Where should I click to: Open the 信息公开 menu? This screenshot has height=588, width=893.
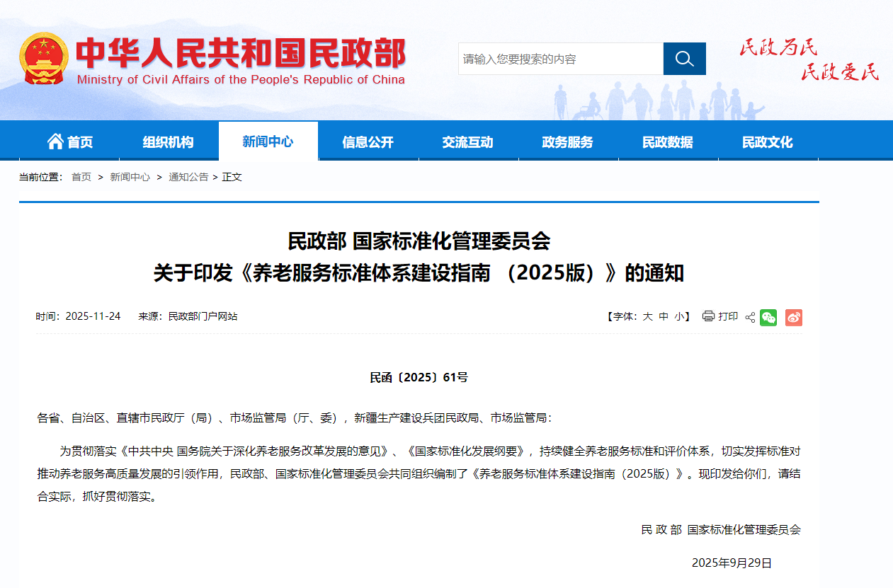click(x=368, y=142)
